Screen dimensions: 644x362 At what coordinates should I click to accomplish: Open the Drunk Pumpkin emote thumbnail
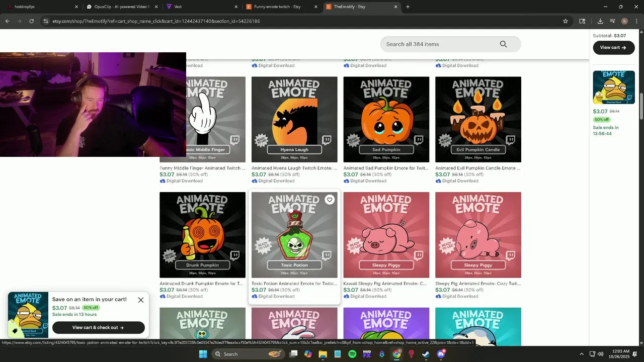[203, 235]
